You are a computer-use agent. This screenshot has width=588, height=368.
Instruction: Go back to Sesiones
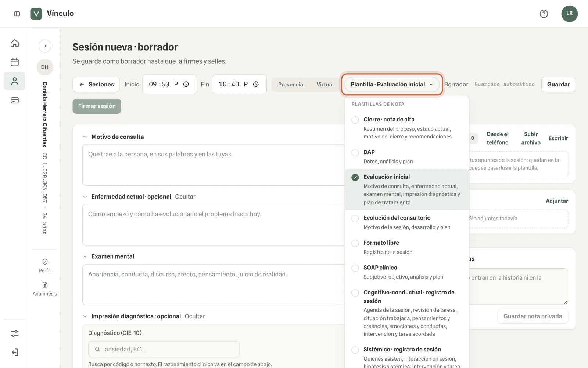click(96, 84)
